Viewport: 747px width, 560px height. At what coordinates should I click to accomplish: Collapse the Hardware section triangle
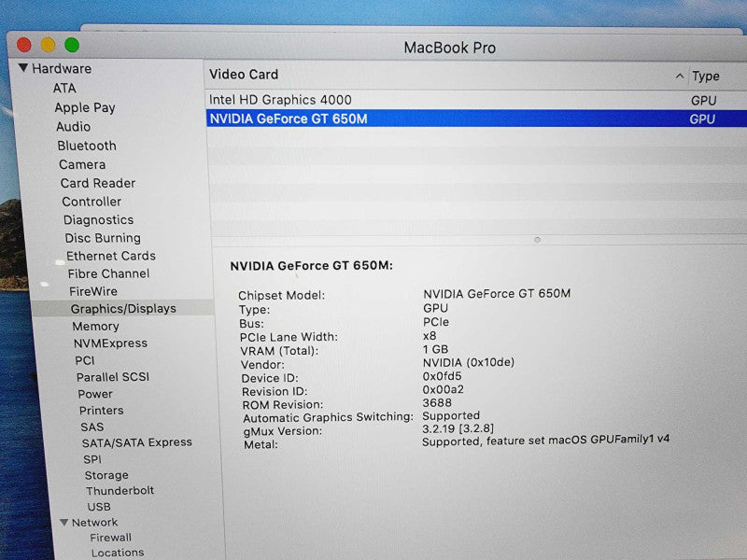22,67
